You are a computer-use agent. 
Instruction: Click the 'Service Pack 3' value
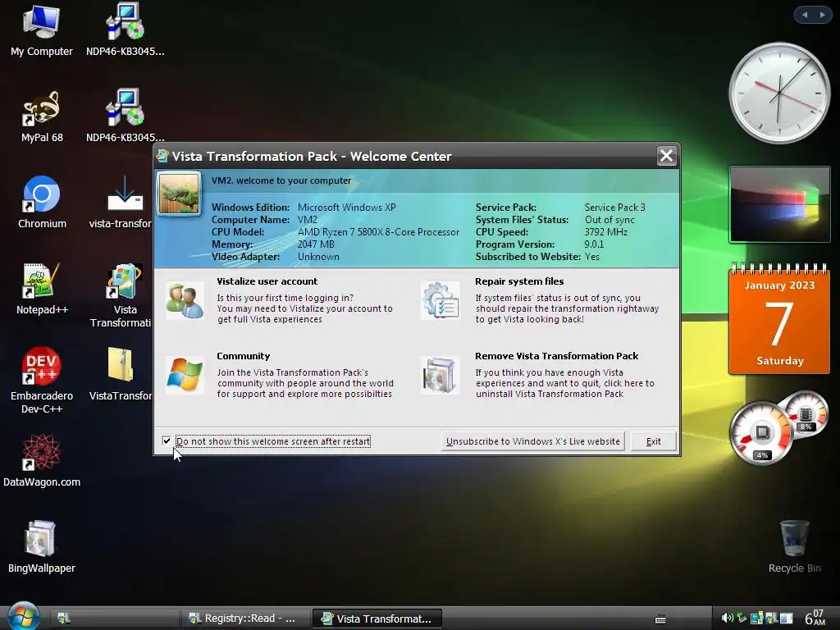[615, 208]
